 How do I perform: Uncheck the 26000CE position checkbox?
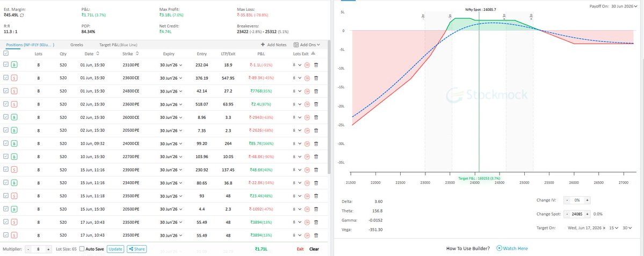point(5,117)
